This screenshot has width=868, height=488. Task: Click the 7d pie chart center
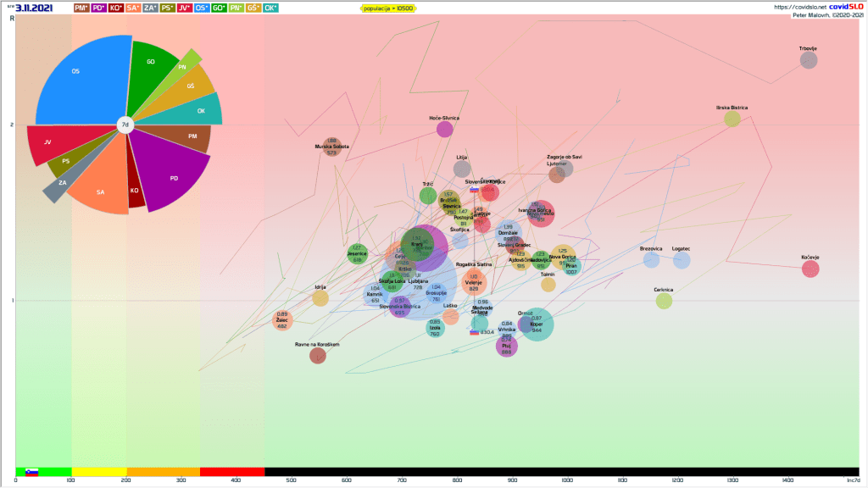click(x=125, y=125)
